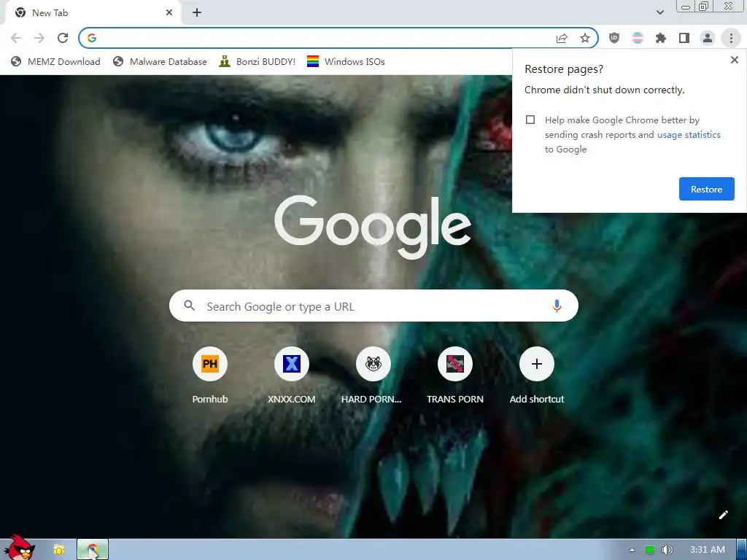Open the Bonzi BUDDY! bookmark

click(x=258, y=61)
